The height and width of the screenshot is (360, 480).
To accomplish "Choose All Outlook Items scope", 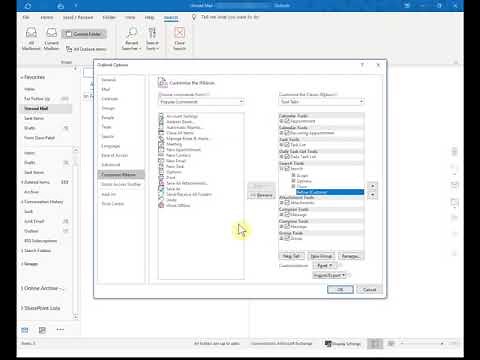I will (x=87, y=49).
